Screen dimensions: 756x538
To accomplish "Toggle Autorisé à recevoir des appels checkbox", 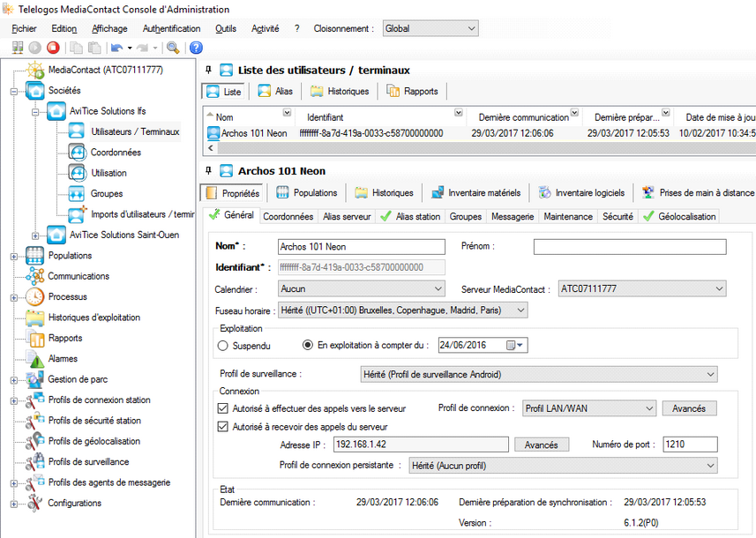I will 223,427.
